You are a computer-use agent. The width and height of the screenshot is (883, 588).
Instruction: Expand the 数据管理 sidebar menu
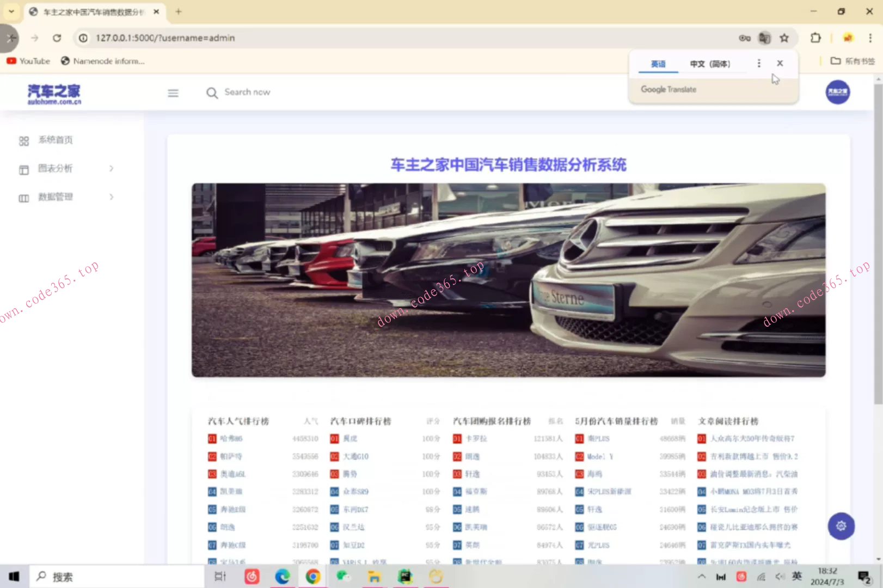(x=65, y=197)
